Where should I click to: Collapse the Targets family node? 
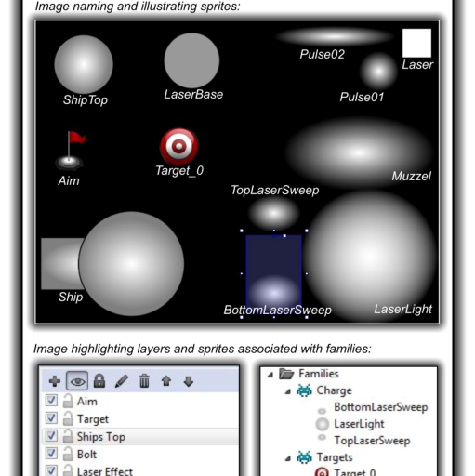coord(288,458)
